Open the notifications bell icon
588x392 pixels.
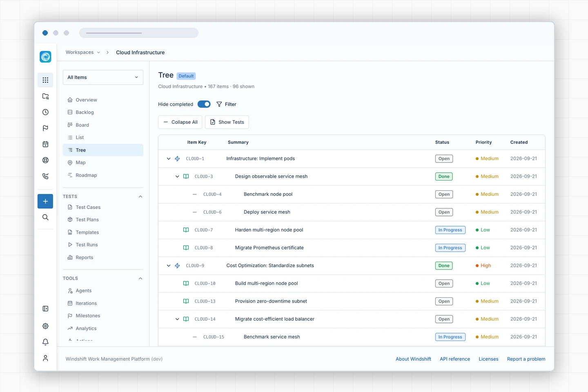[x=45, y=342]
